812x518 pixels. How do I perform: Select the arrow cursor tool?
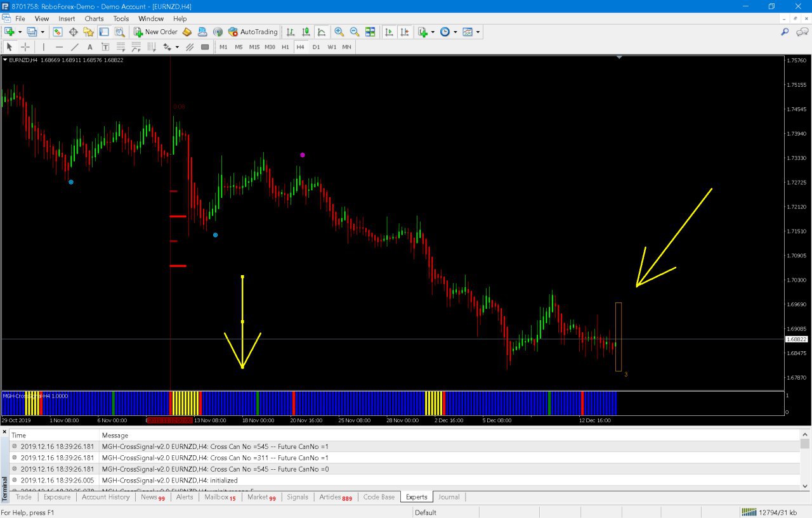click(10, 47)
